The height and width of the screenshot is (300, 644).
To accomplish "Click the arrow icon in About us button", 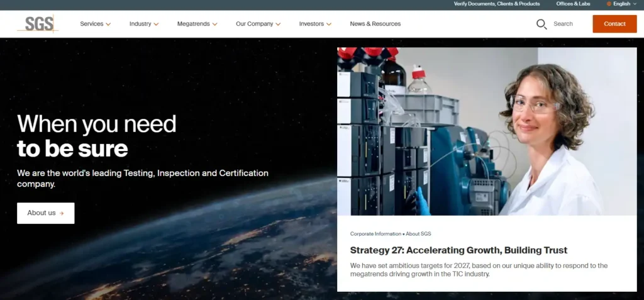I will (62, 213).
